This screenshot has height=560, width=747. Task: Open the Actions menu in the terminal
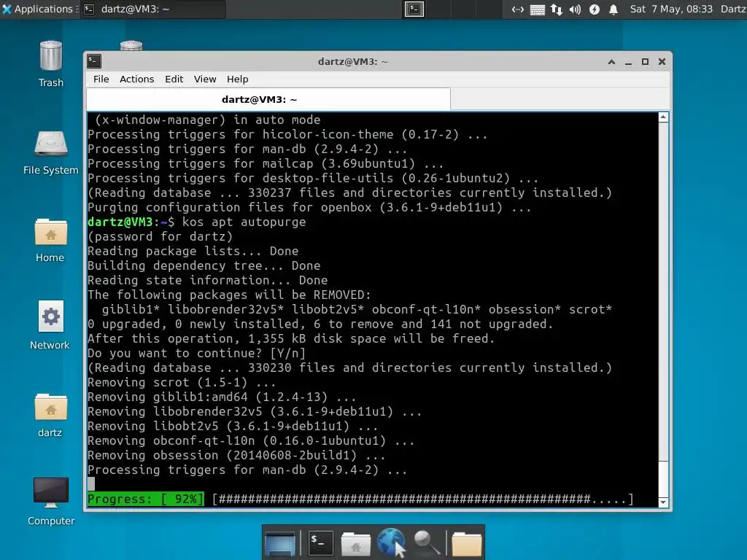coord(136,79)
